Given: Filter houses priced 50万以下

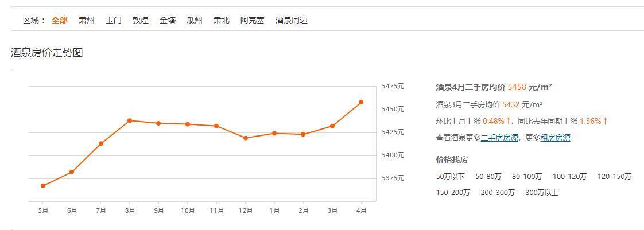Looking at the screenshot, I should 451,177.
